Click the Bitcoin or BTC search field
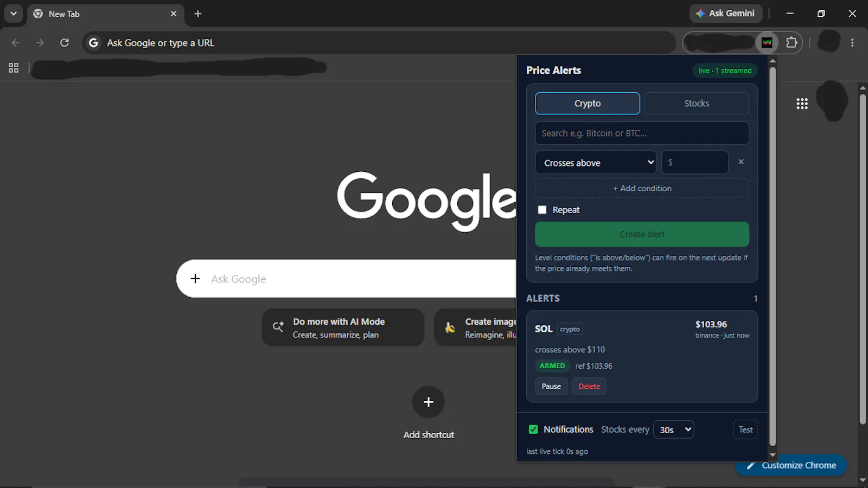Image resolution: width=868 pixels, height=488 pixels. (x=642, y=133)
